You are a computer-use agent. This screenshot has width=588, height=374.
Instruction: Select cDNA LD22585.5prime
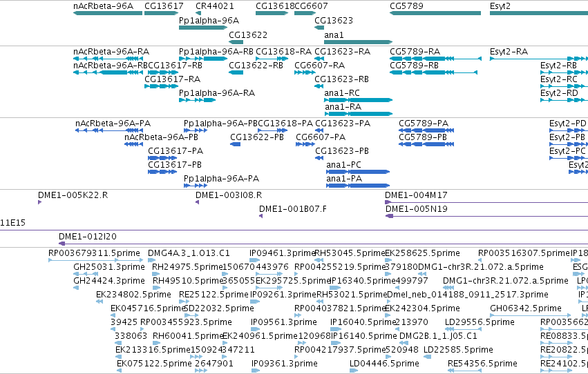[x=427, y=357]
